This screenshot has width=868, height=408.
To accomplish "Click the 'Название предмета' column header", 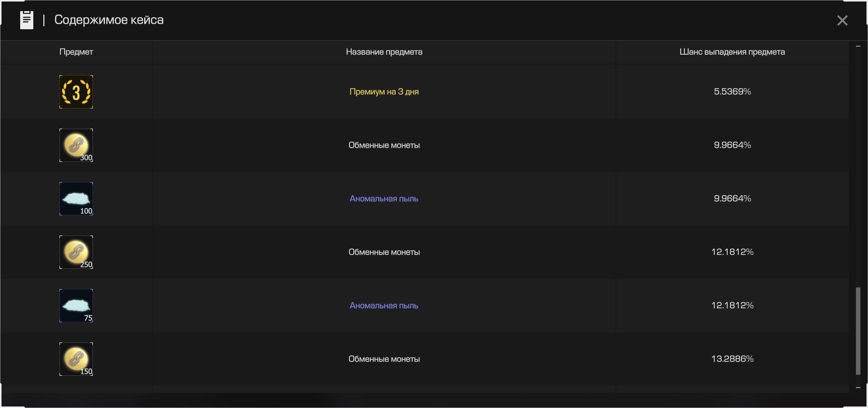I will [x=384, y=52].
